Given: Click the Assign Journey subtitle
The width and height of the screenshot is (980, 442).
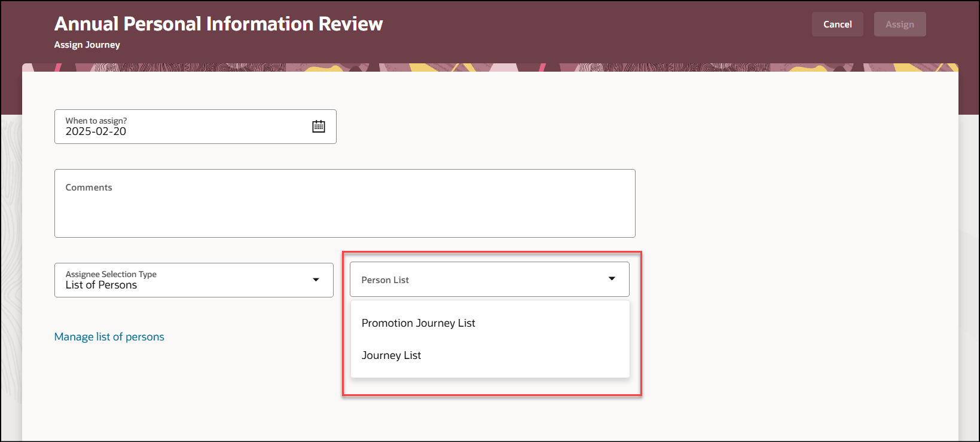Looking at the screenshot, I should 87,45.
